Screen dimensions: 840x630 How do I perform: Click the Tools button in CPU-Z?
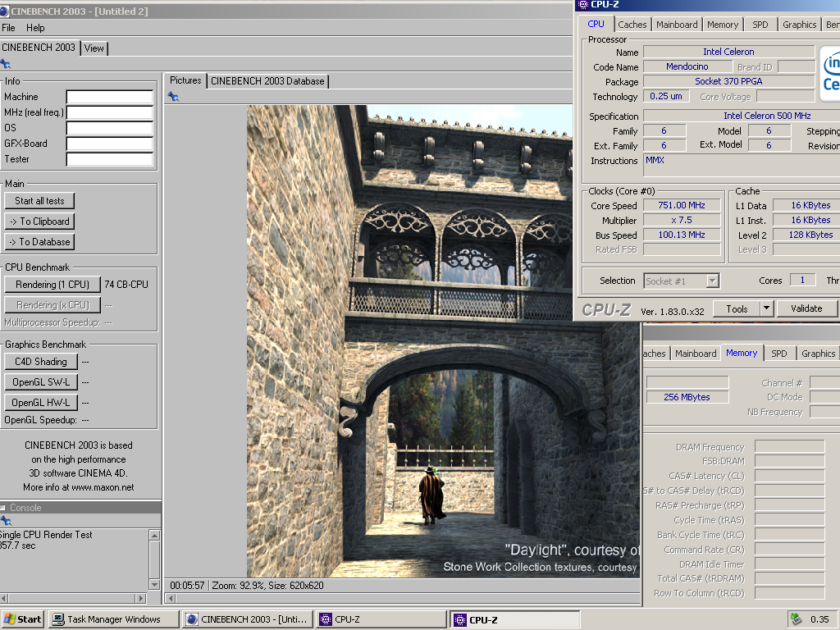[737, 309]
